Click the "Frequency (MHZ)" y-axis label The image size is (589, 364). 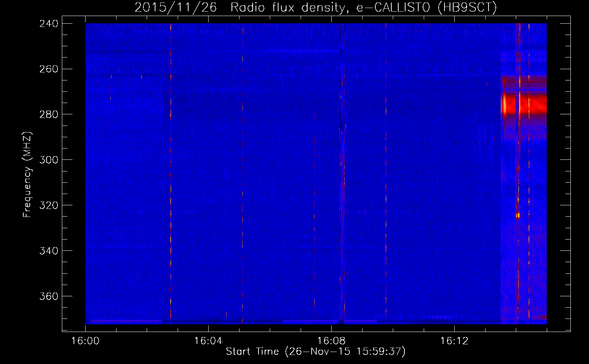coord(27,175)
